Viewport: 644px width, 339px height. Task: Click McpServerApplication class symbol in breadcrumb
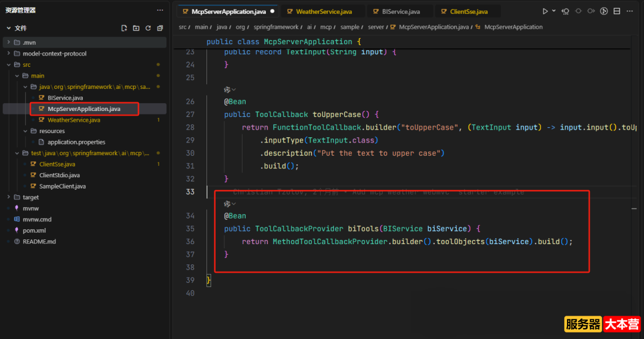click(513, 27)
